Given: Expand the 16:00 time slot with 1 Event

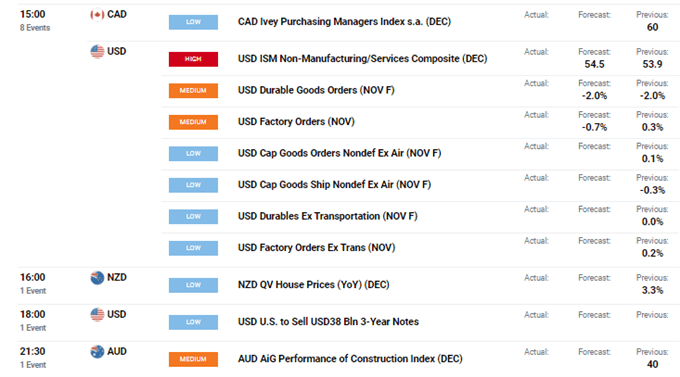Looking at the screenshot, I should pyautogui.click(x=33, y=284).
